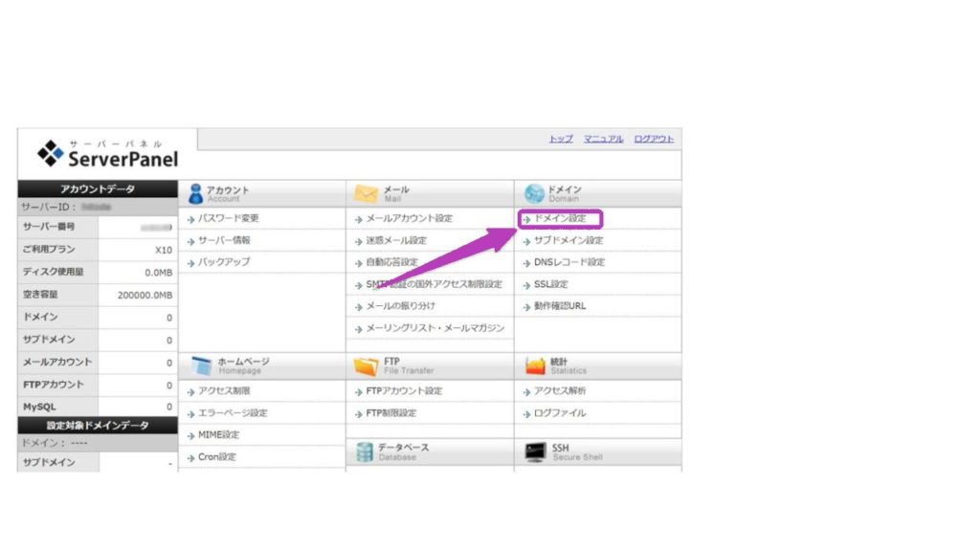The width and height of the screenshot is (980, 551).
Task: Open FTP制限設定
Action: click(x=390, y=413)
